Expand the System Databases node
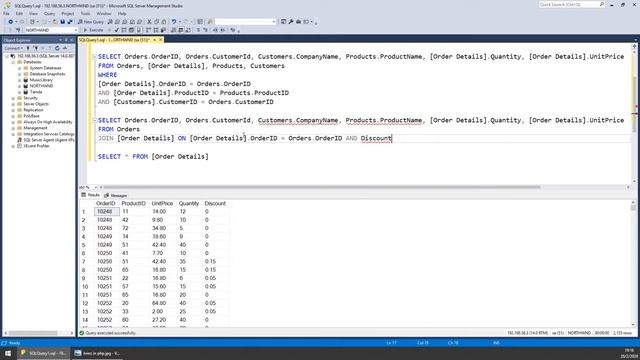This screenshot has width=640, height=360. coord(19,68)
